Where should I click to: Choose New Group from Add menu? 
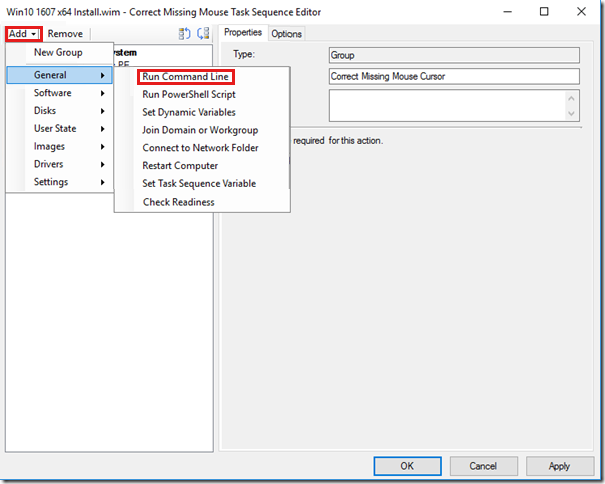[x=60, y=52]
